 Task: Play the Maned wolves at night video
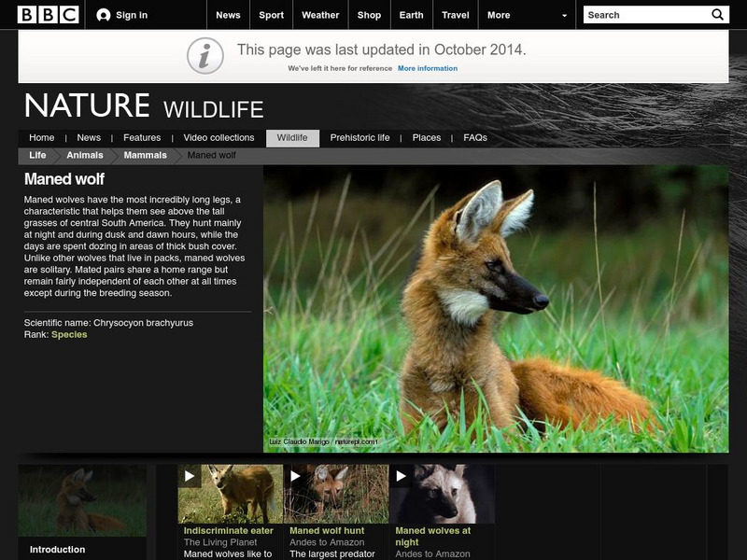402,476
